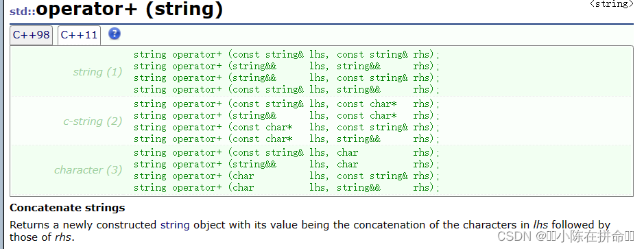Click overload with const char* lhs, string&& rhs
644x249 pixels.
287,139
